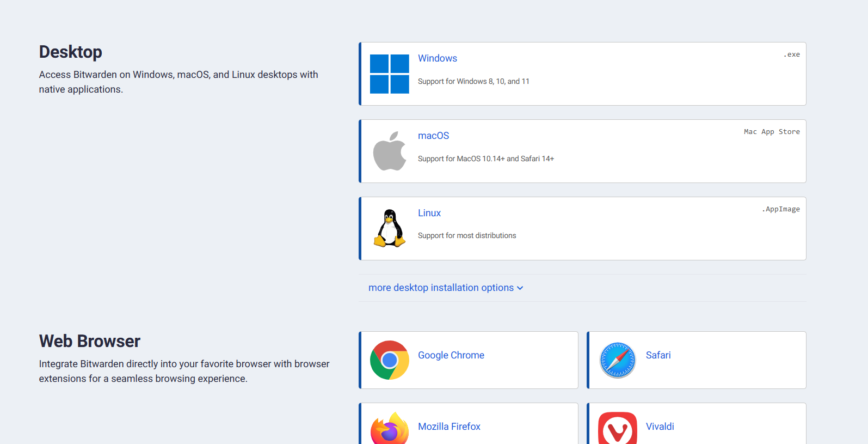
Task: Click the Apple macOS logo icon
Action: pyautogui.click(x=390, y=151)
